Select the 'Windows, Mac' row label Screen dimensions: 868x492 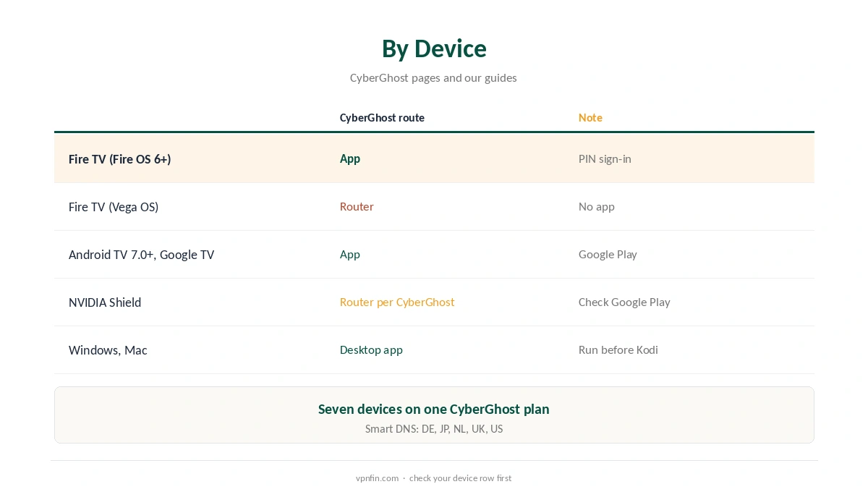[x=108, y=349]
